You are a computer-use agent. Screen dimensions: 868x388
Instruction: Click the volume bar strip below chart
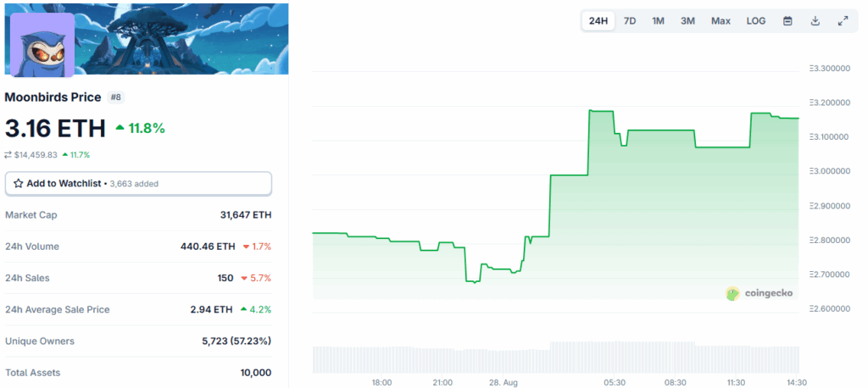coord(555,358)
